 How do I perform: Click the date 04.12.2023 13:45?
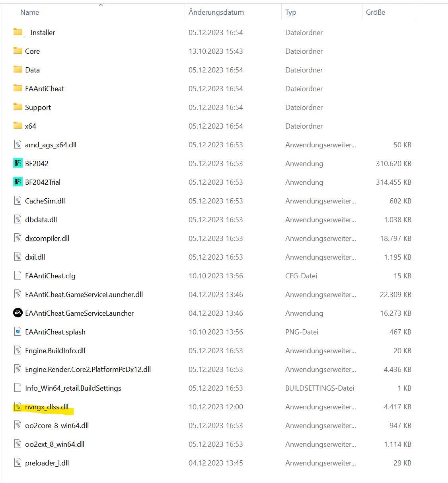coord(216,463)
